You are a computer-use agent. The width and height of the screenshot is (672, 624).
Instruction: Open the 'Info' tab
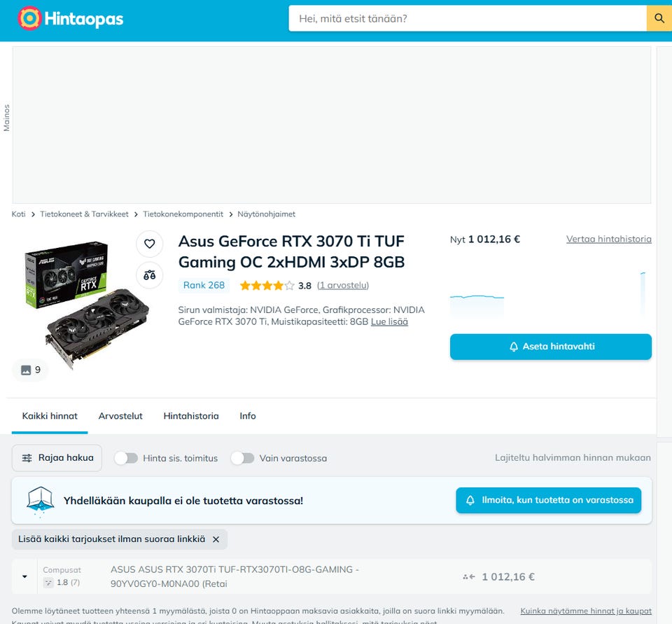click(x=248, y=416)
